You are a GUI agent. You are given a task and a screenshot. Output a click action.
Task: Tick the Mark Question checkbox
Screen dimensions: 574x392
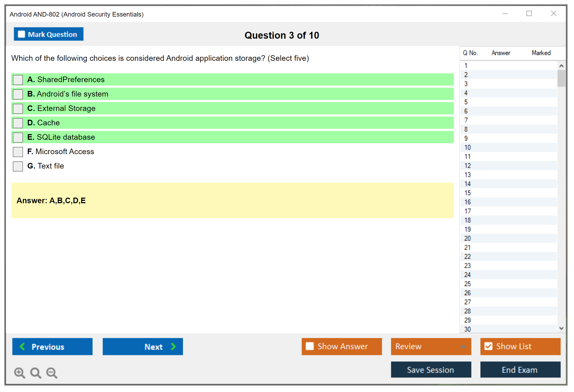point(21,34)
